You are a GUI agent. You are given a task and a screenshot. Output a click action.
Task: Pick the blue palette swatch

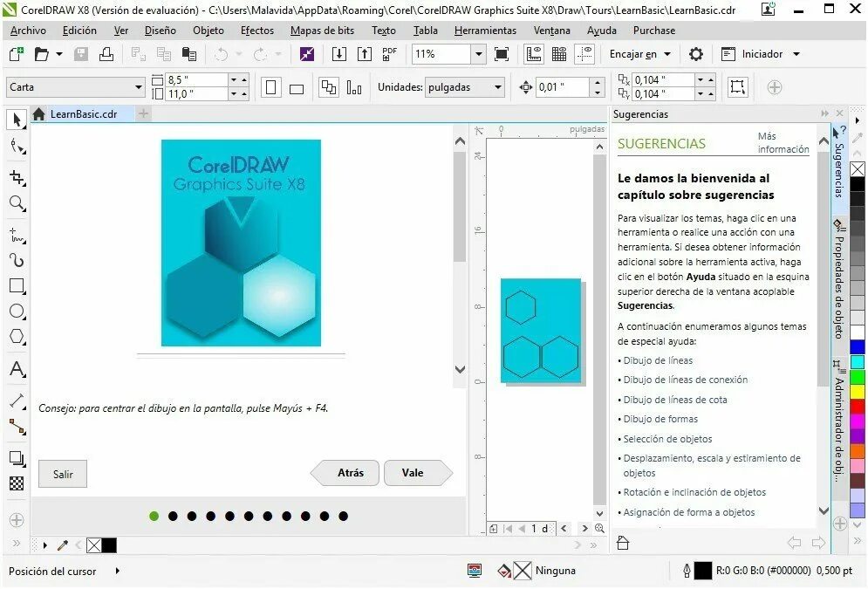click(x=858, y=347)
